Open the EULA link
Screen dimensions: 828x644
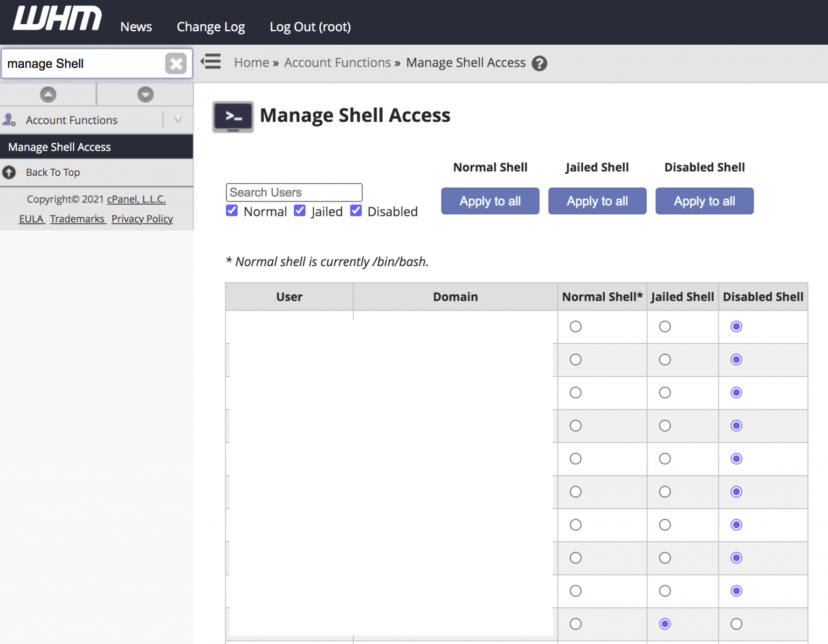(31, 219)
